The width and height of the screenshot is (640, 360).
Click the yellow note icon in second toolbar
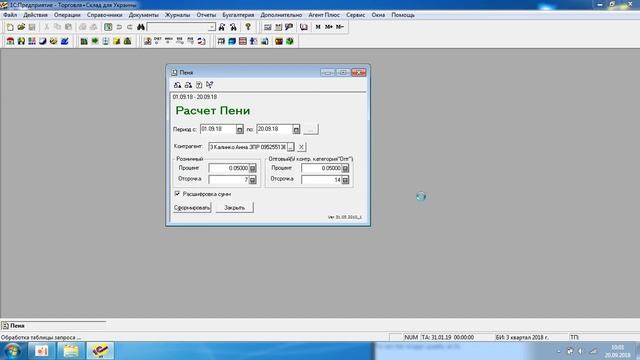[116, 41]
